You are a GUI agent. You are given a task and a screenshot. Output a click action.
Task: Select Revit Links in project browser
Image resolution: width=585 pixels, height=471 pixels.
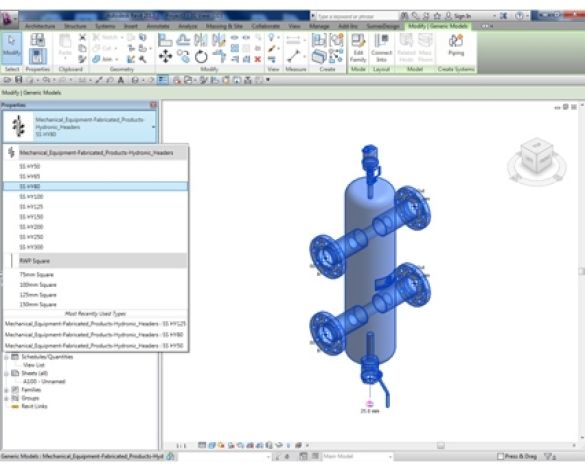(x=34, y=406)
